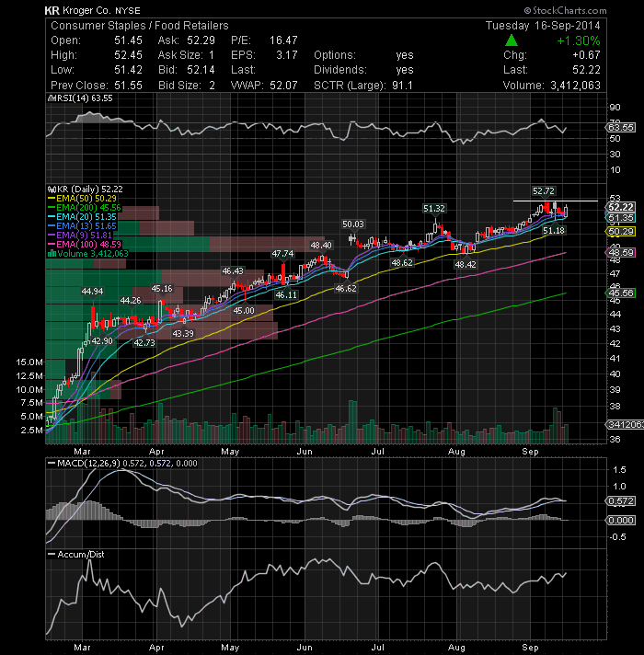The height and width of the screenshot is (655, 644).
Task: Click the Prev Close value 51.55
Action: pos(128,86)
